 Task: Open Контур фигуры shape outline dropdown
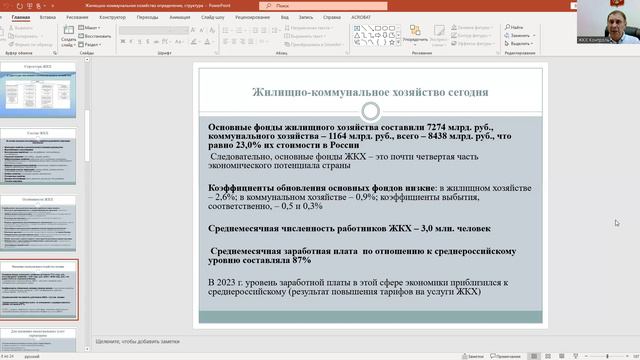click(x=472, y=36)
